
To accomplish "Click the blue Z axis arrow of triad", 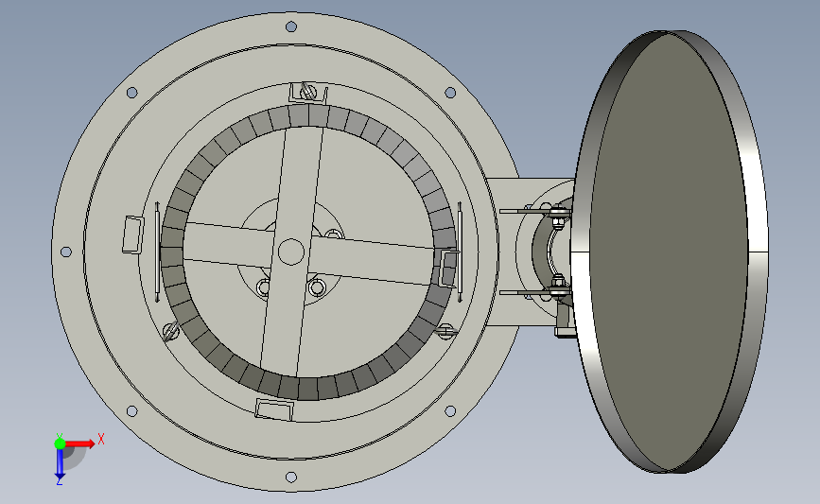I will point(60,464).
